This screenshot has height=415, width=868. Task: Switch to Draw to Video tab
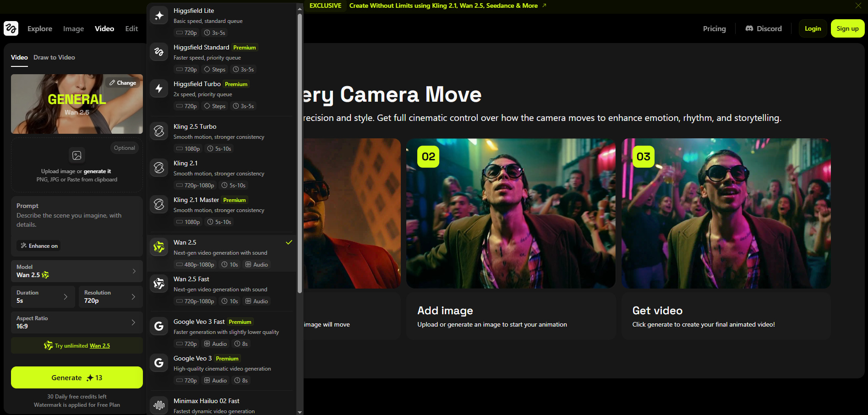click(54, 57)
